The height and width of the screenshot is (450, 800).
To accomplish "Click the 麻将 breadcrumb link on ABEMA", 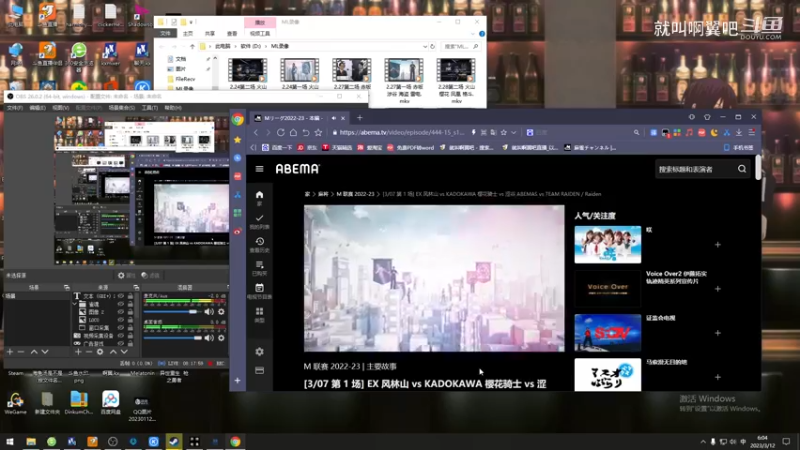I will tap(323, 194).
